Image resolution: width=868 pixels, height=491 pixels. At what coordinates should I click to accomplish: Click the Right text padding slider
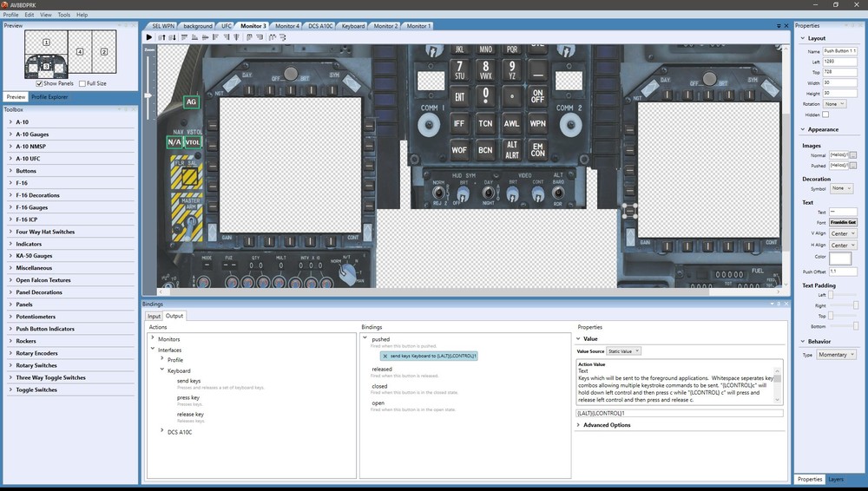(x=843, y=305)
